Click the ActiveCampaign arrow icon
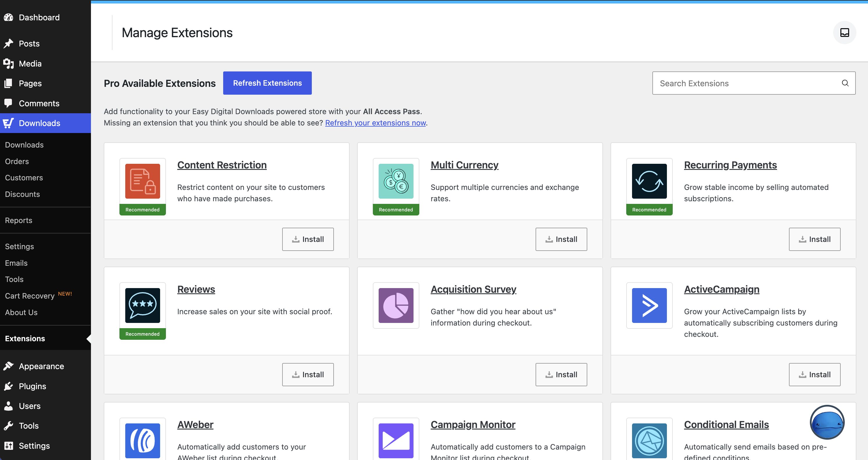This screenshot has width=868, height=460. [649, 306]
